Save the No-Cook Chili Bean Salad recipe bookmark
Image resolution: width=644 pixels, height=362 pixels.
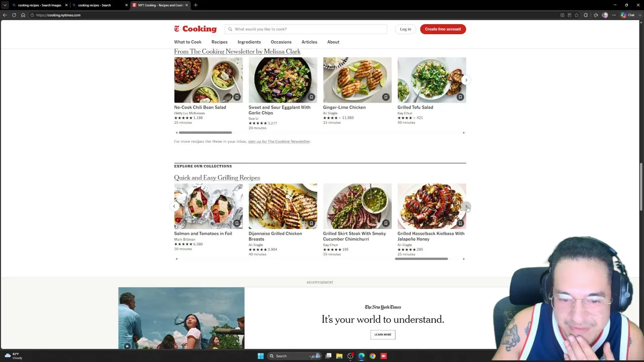point(236,97)
